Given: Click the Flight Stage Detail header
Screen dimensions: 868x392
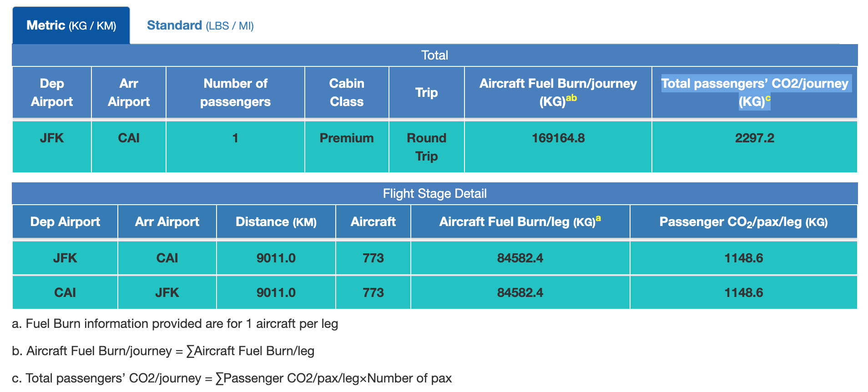Looking at the screenshot, I should 434,194.
